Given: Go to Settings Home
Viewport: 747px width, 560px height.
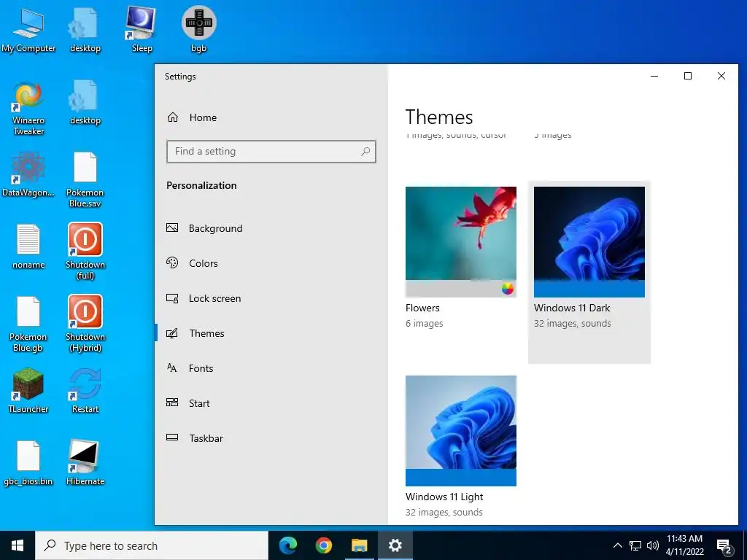Looking at the screenshot, I should (x=192, y=117).
